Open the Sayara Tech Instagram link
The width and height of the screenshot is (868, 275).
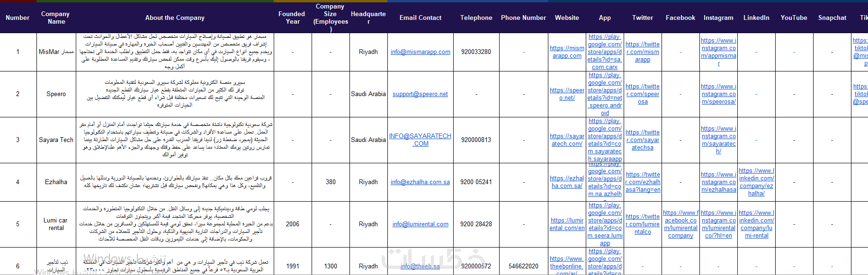(x=718, y=140)
